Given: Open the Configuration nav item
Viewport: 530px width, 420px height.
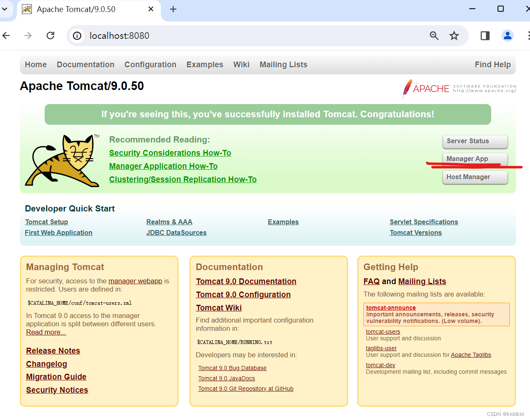Looking at the screenshot, I should click(x=150, y=64).
